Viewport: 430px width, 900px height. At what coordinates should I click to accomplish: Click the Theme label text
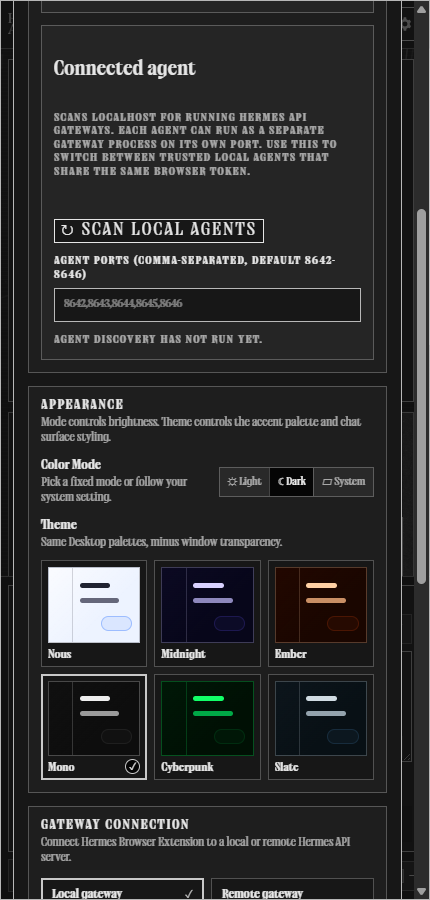59,525
